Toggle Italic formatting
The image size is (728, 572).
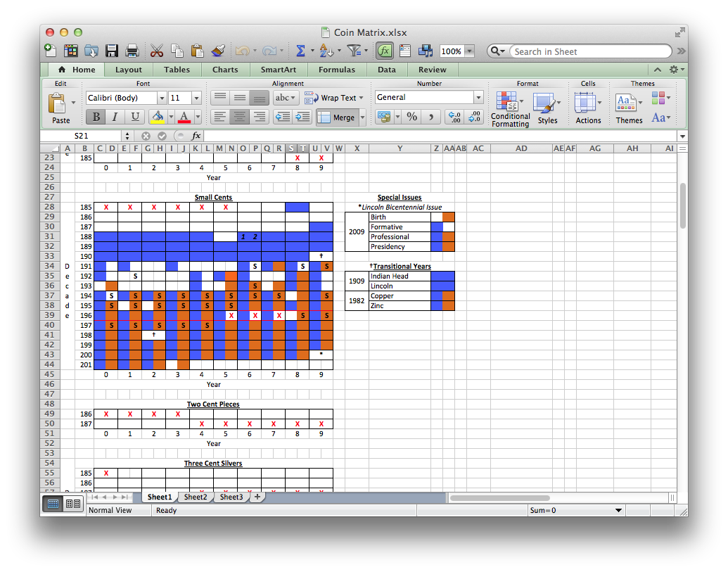(115, 117)
